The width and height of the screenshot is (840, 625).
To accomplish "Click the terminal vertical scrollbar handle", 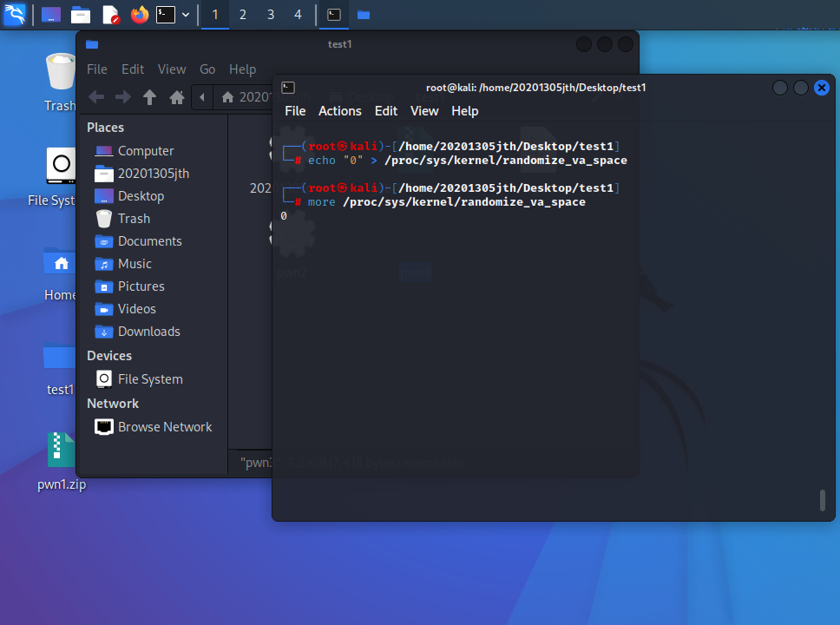I will pos(823,500).
